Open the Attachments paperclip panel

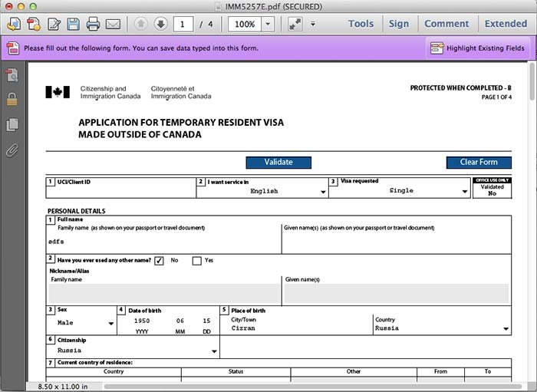pyautogui.click(x=12, y=150)
